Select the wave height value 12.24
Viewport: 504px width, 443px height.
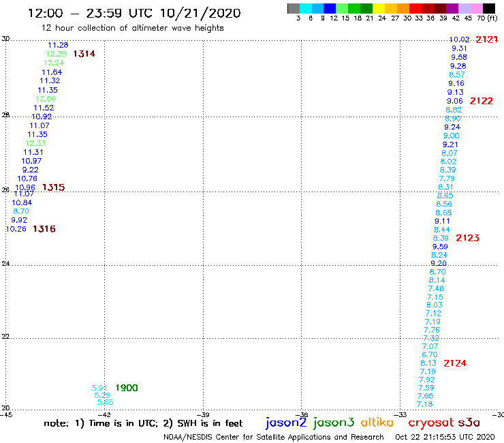pos(54,63)
